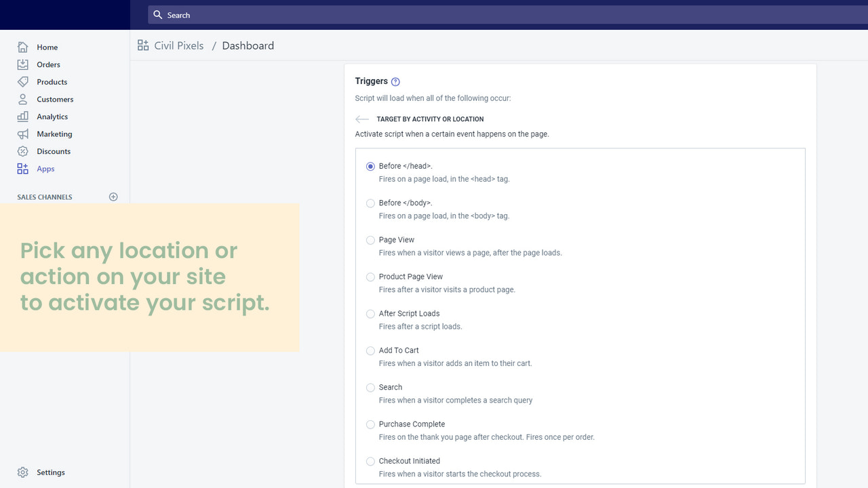
Task: Open the Analytics section
Action: click(x=52, y=117)
